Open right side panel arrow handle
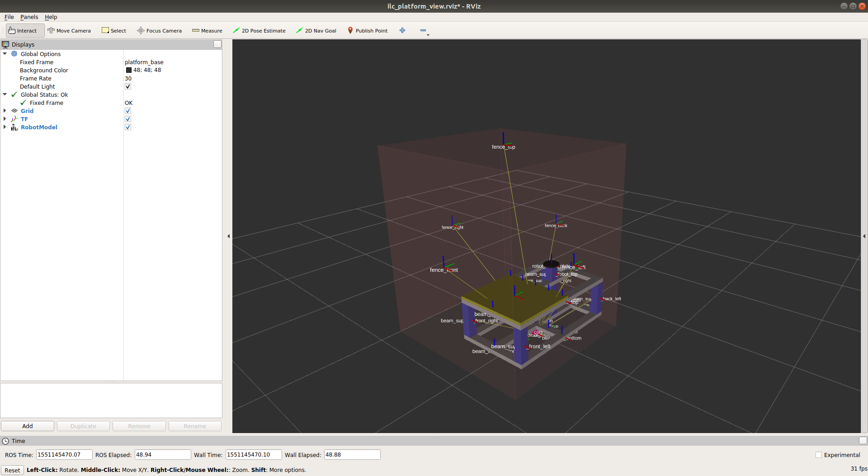The image size is (868, 476). pyautogui.click(x=864, y=236)
